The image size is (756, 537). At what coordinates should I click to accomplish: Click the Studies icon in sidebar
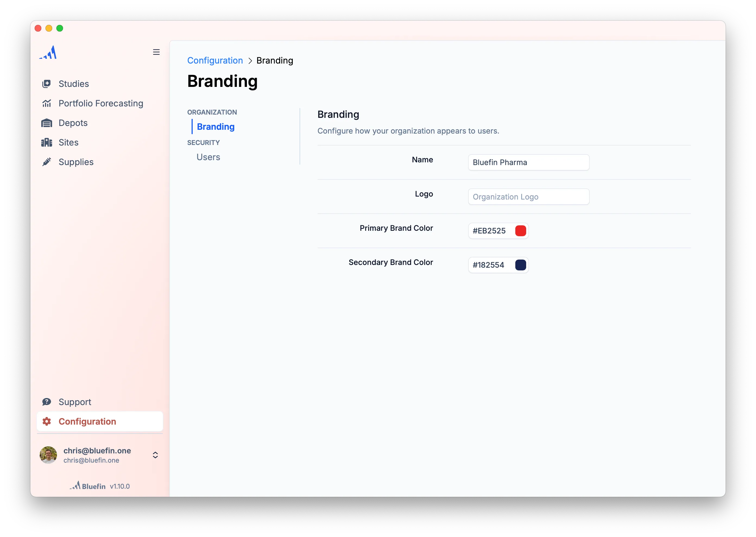(x=46, y=83)
